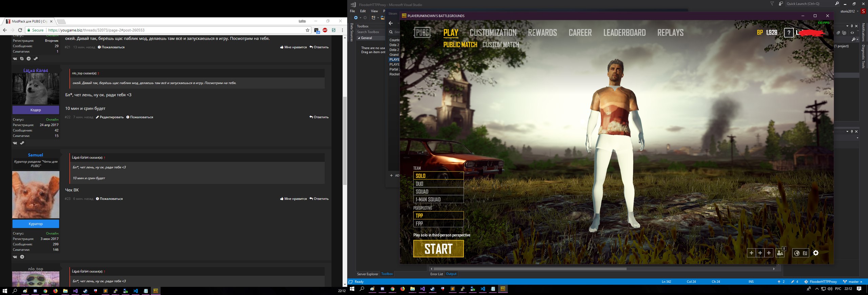Image resolution: width=868 pixels, height=295 pixels.
Task: Open Visual Studio View menu
Action: pos(374,11)
